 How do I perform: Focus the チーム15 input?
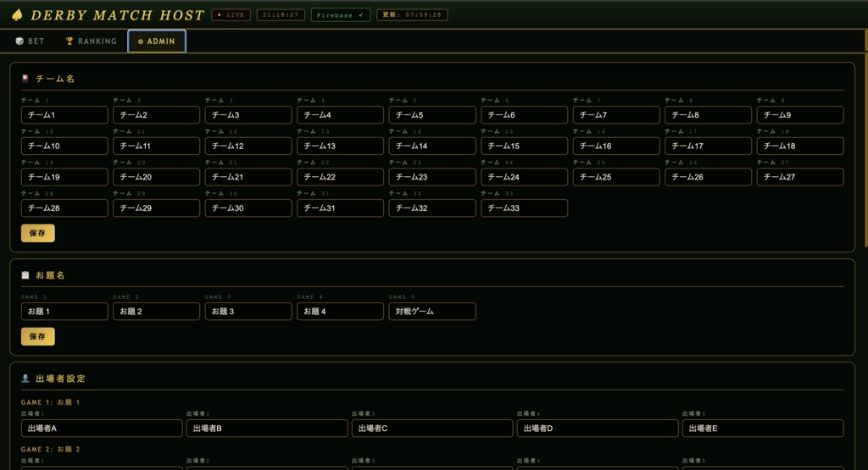(524, 146)
